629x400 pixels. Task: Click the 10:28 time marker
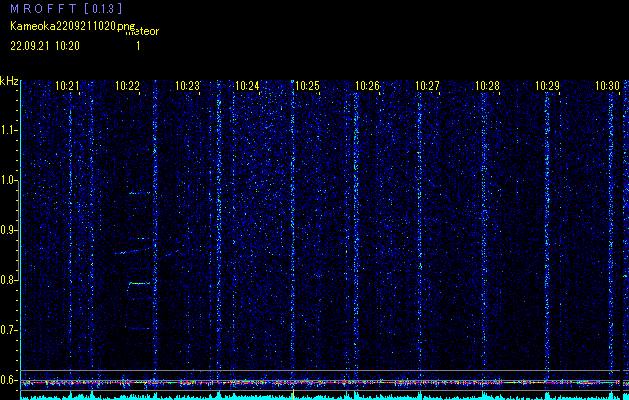487,85
